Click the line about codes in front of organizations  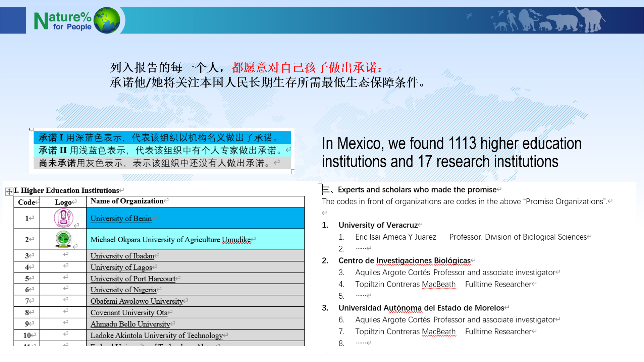click(x=465, y=201)
